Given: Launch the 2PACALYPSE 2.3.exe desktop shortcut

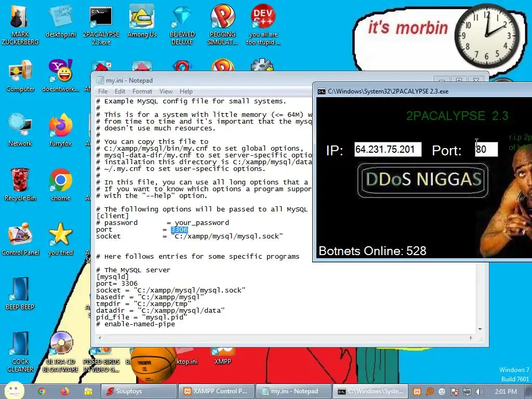Looking at the screenshot, I should (x=101, y=24).
